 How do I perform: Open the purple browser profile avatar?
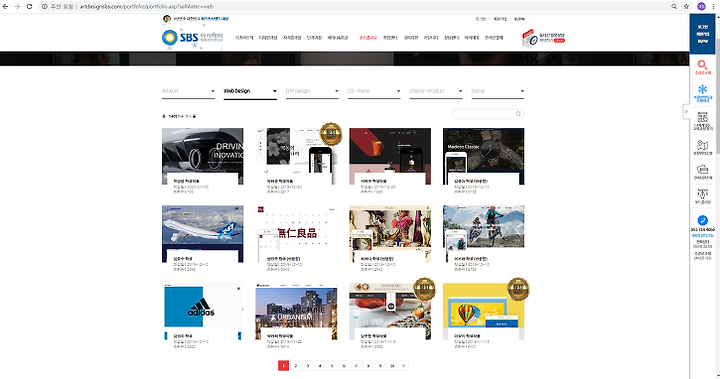pos(701,6)
